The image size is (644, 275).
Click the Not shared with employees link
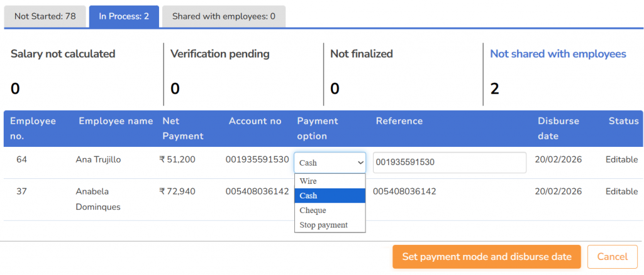pos(558,54)
